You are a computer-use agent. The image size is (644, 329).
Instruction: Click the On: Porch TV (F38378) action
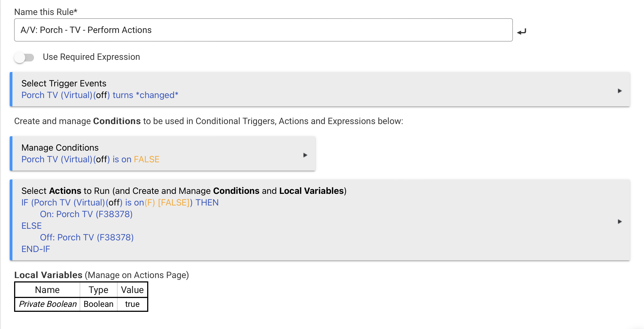coord(86,214)
